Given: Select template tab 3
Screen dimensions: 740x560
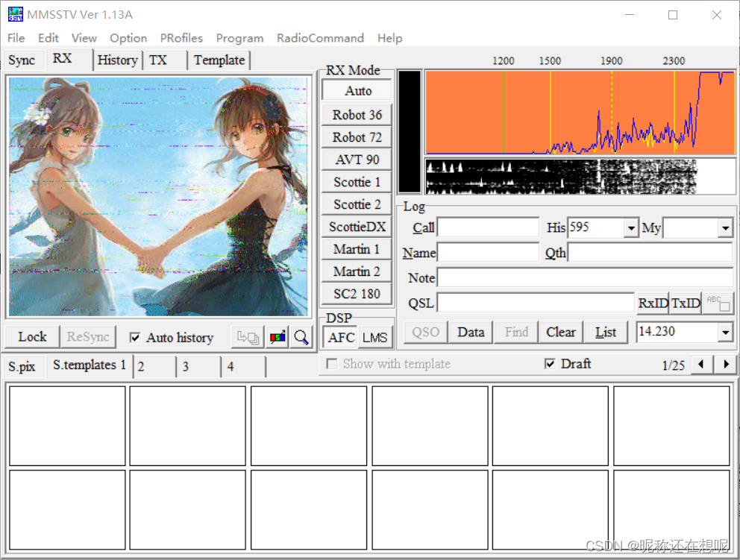Looking at the screenshot, I should click(198, 367).
